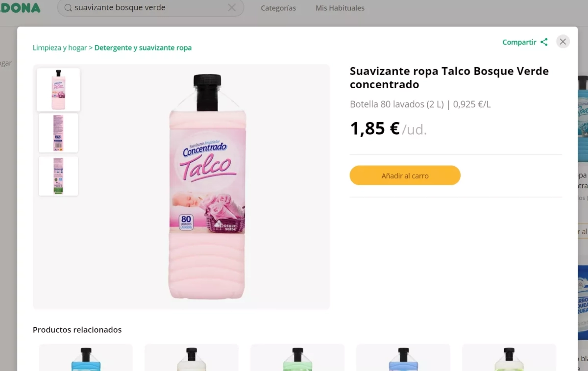Image resolution: width=588 pixels, height=371 pixels.
Task: Add product with Añadir al carro
Action: click(x=405, y=175)
